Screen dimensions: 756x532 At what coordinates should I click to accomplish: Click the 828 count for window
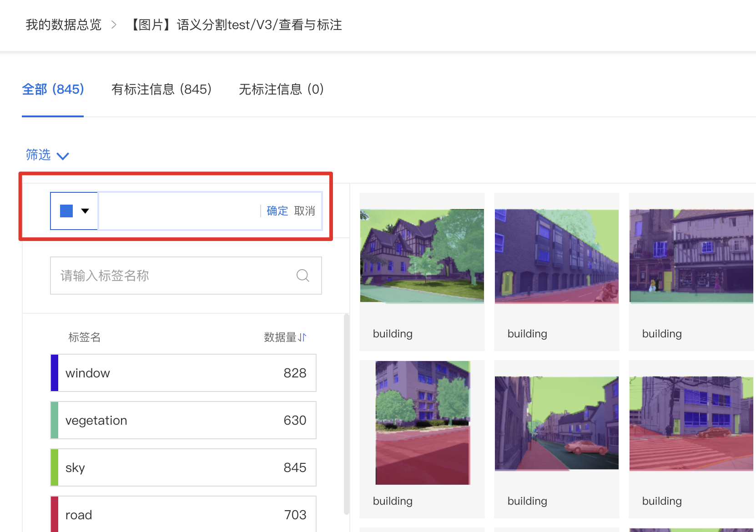pos(295,373)
